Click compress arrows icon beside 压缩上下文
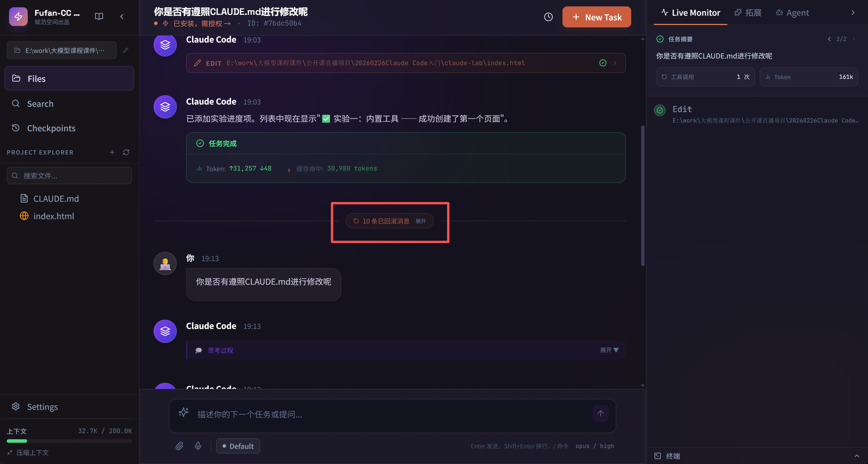The width and height of the screenshot is (868, 464). [x=10, y=453]
